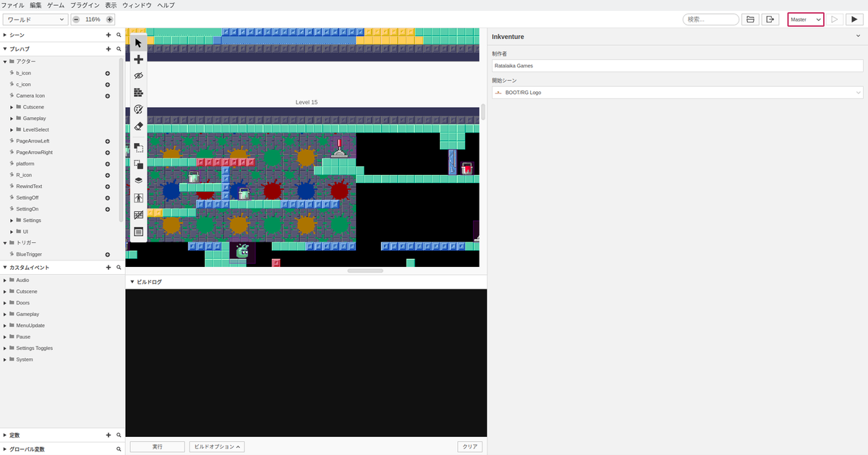Open the Inkventure panel dropdown arrow
This screenshot has height=455, width=868.
pos(859,36)
